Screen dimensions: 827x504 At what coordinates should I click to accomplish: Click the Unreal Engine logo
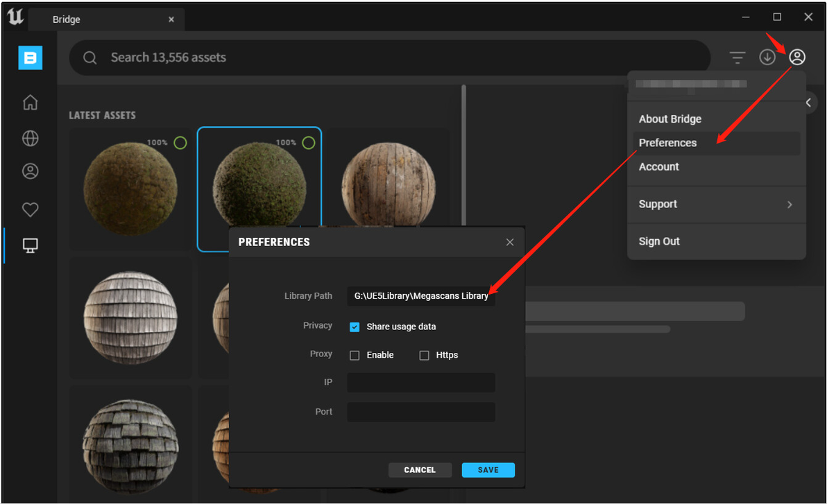tap(15, 17)
